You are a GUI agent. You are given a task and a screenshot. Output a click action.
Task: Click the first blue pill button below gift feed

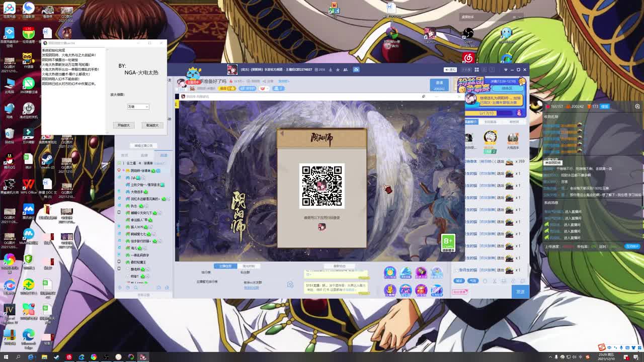click(459, 281)
